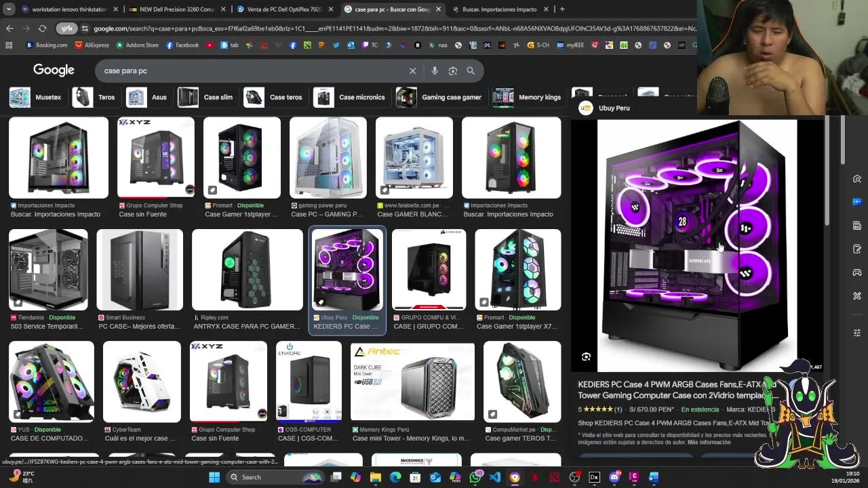Image resolution: width=868 pixels, height=488 pixels.
Task: Open the myIEEE bookmark
Action: point(570,45)
